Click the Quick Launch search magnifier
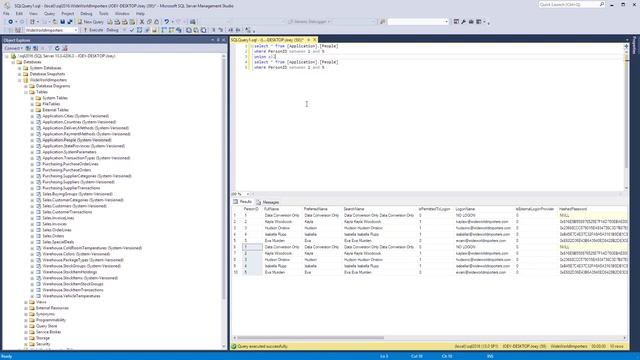 tap(602, 4)
